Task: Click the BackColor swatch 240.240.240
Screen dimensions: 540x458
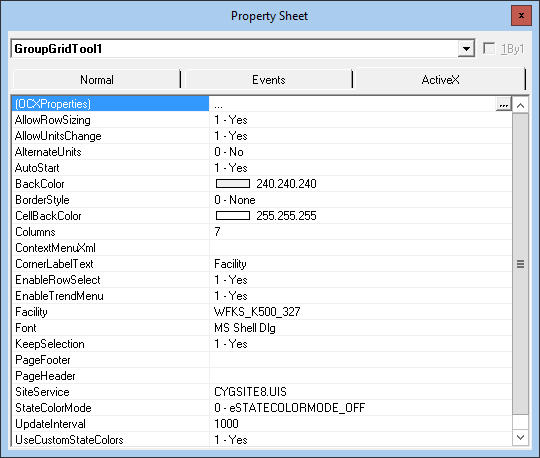Action: click(x=233, y=184)
